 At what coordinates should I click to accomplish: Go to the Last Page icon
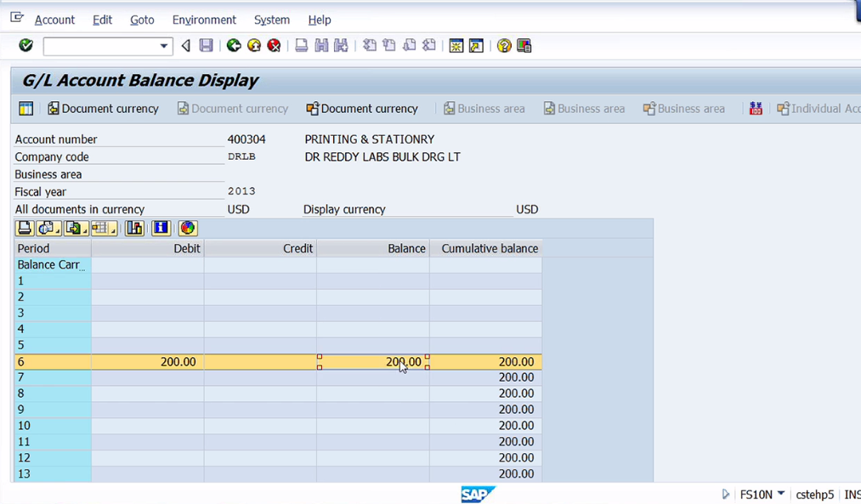[429, 46]
